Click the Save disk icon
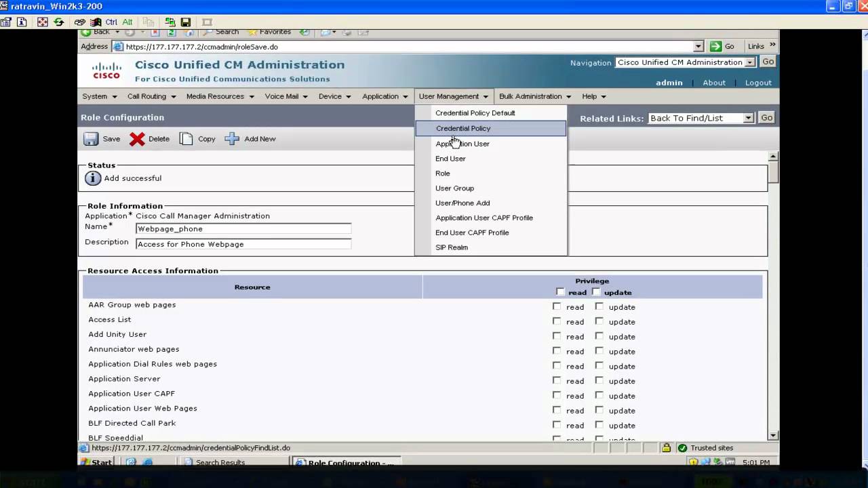 pos(91,139)
